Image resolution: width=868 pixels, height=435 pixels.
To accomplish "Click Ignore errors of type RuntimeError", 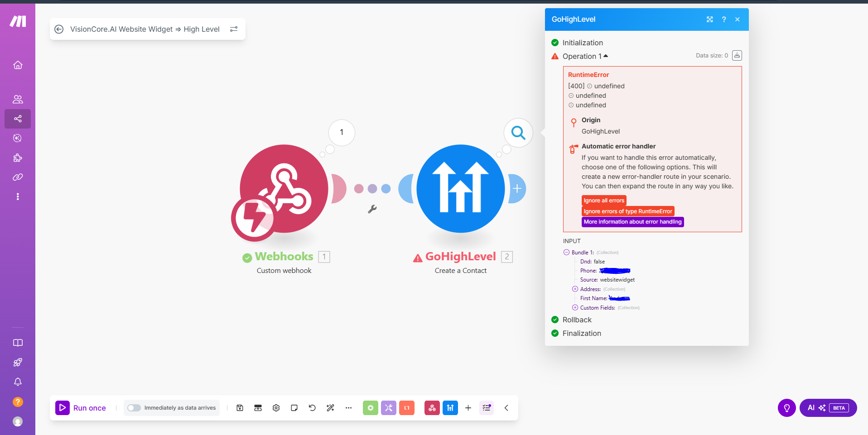I will pyautogui.click(x=628, y=211).
